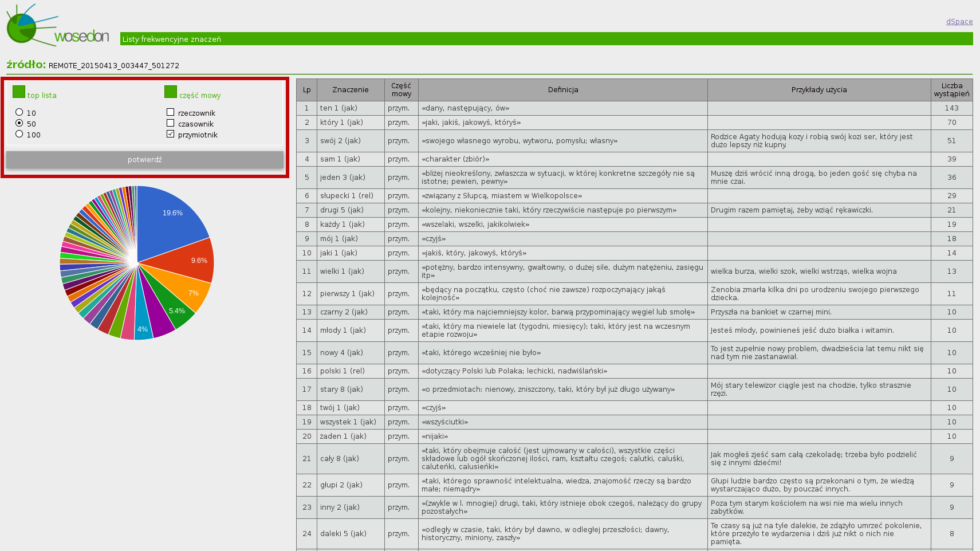
Task: Click the 'wszystek 1 (jak)' cell
Action: [351, 422]
